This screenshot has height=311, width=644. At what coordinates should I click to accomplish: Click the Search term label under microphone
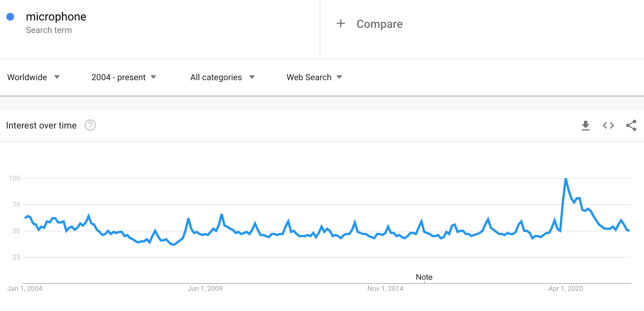(x=49, y=30)
